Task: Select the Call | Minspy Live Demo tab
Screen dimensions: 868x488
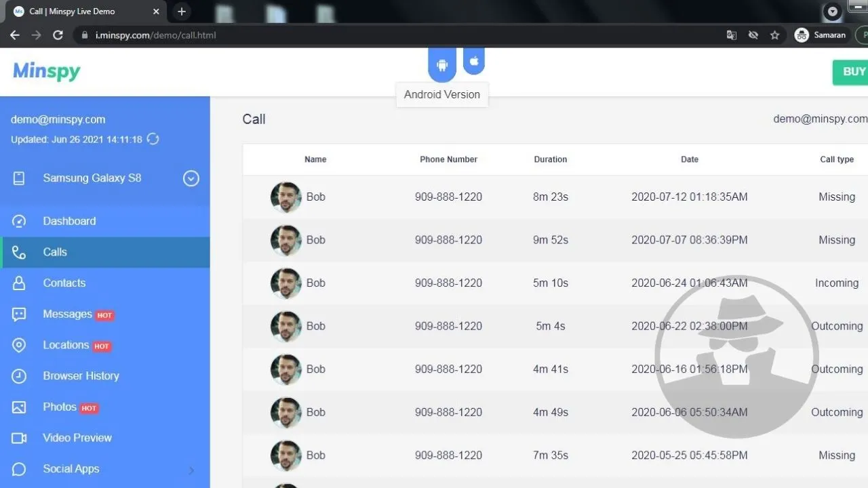Action: 85,12
